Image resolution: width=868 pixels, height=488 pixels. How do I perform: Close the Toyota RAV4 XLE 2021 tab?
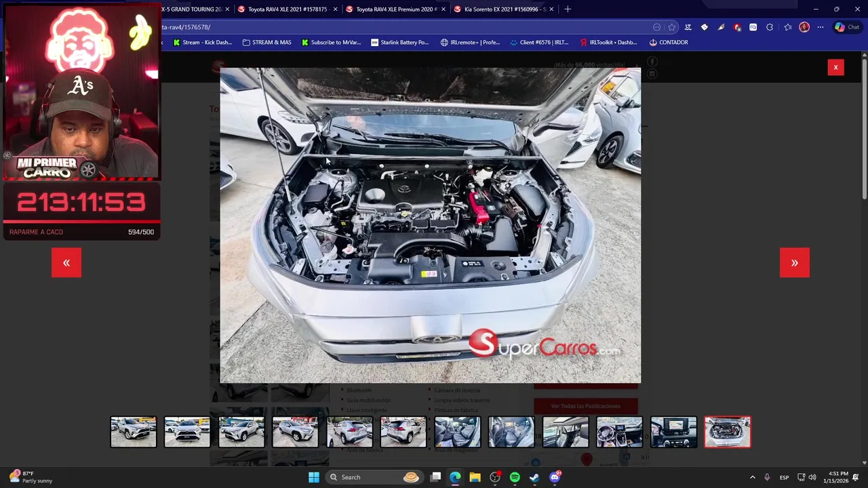[x=335, y=9]
